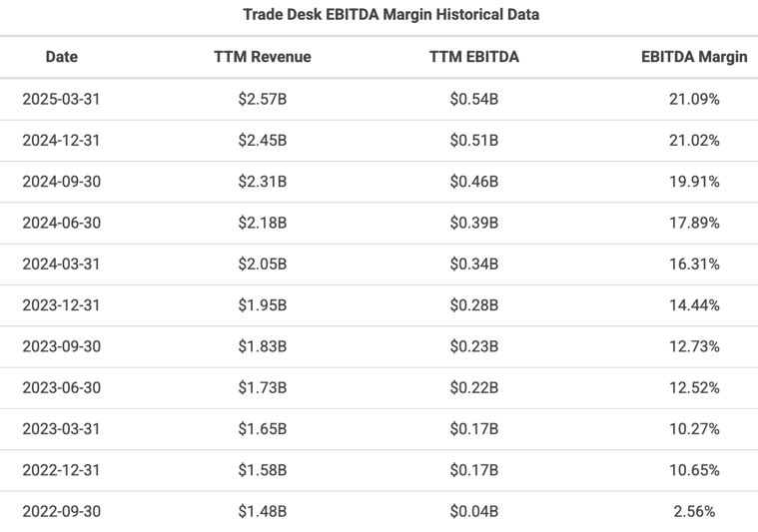Select the $2.57B revenue cell
Image resolution: width=758 pixels, height=532 pixels.
point(263,99)
